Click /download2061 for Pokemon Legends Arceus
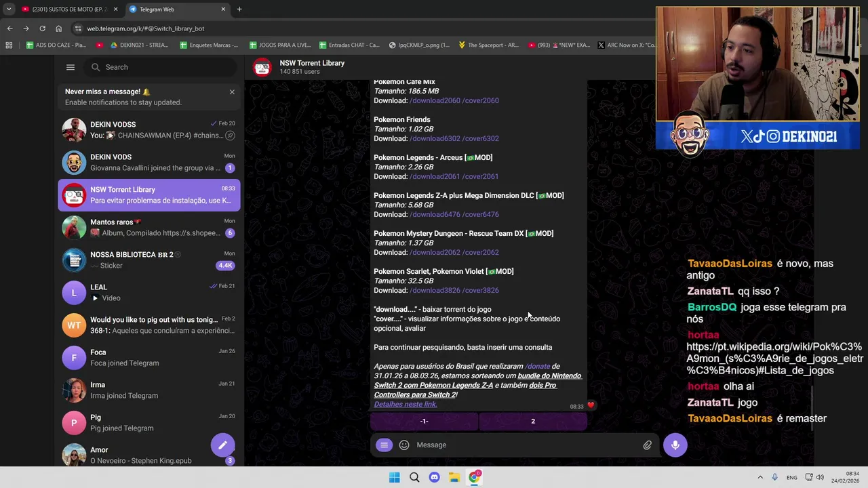This screenshot has width=868, height=488. pos(435,176)
